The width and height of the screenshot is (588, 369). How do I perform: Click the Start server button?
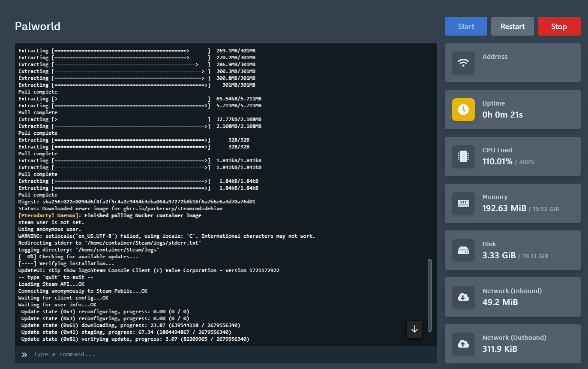(465, 26)
